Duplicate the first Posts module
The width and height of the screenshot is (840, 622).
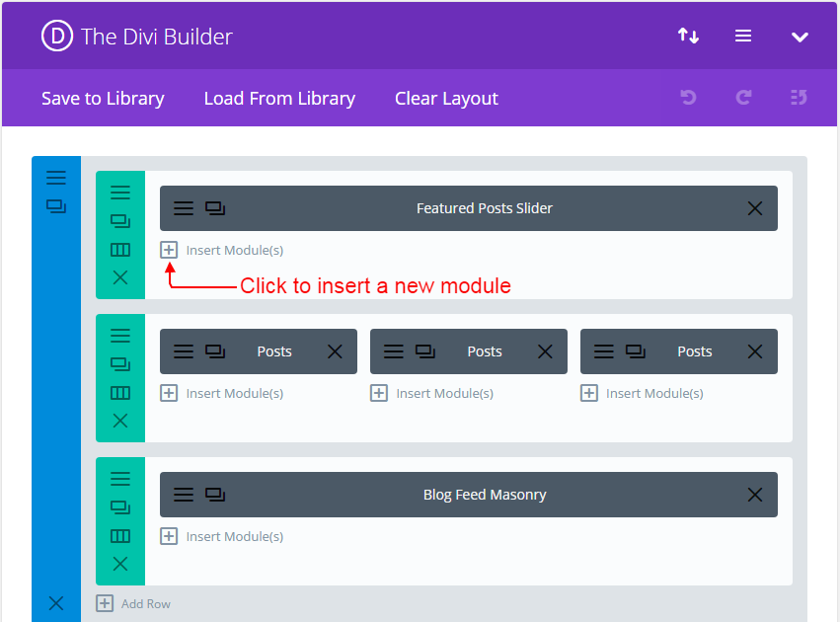pyautogui.click(x=215, y=351)
